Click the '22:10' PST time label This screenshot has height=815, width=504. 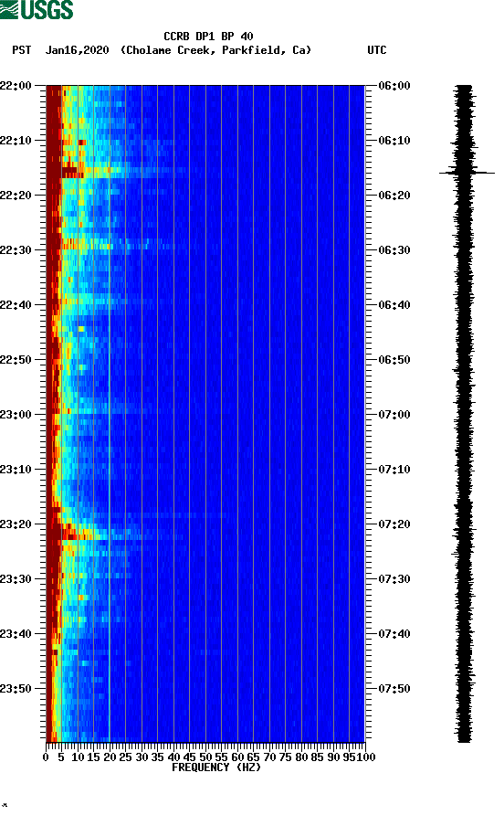point(16,141)
